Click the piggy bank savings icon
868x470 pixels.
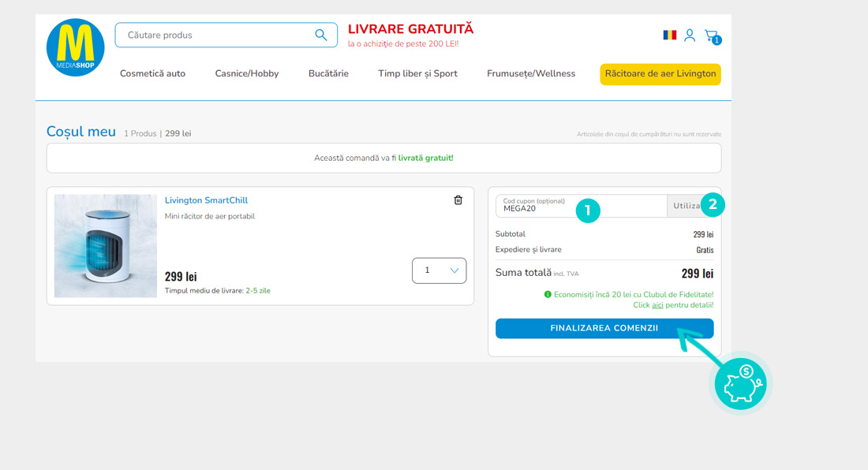click(741, 383)
